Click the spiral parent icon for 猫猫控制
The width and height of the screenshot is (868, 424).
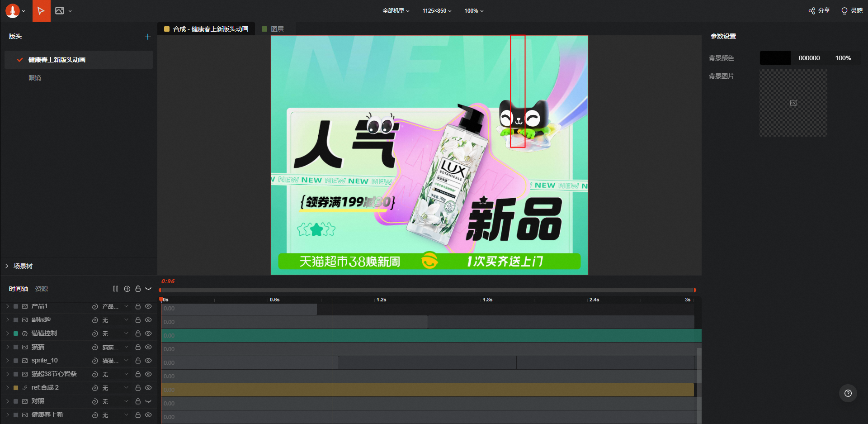(x=95, y=333)
